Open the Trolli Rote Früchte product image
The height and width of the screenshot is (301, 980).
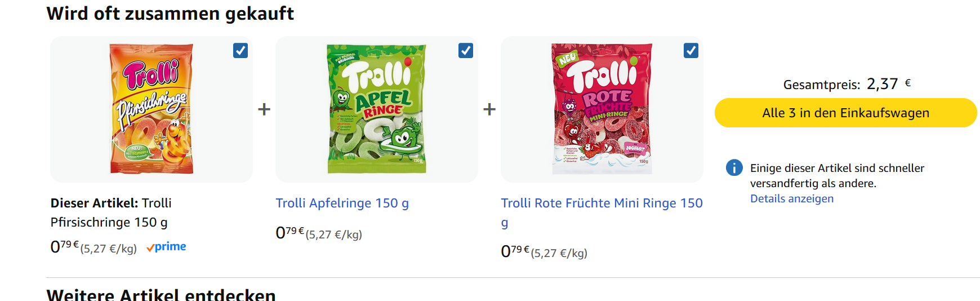pyautogui.click(x=602, y=109)
